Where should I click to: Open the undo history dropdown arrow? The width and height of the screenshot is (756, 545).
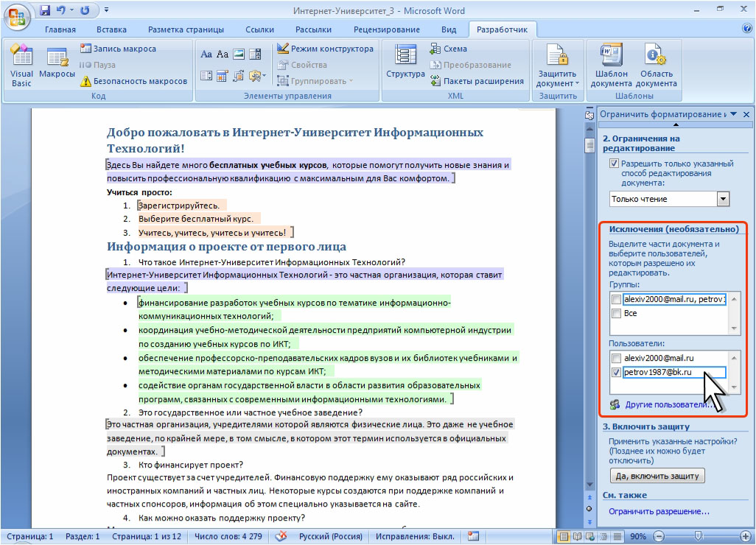coord(71,10)
